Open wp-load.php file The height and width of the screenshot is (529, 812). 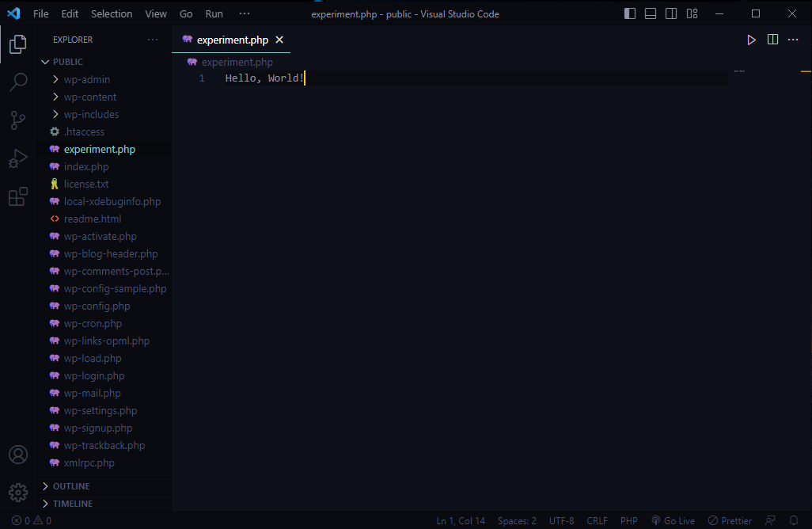[x=104, y=359]
